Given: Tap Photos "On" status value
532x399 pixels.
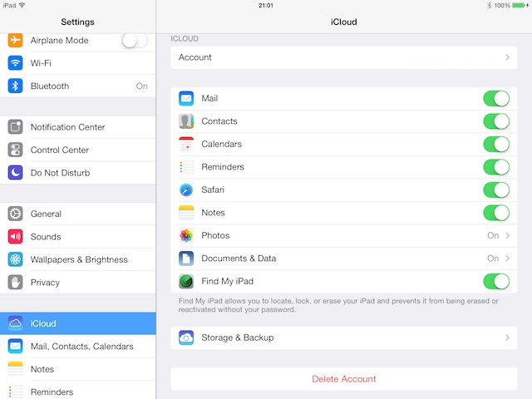Looking at the screenshot, I should [x=493, y=235].
